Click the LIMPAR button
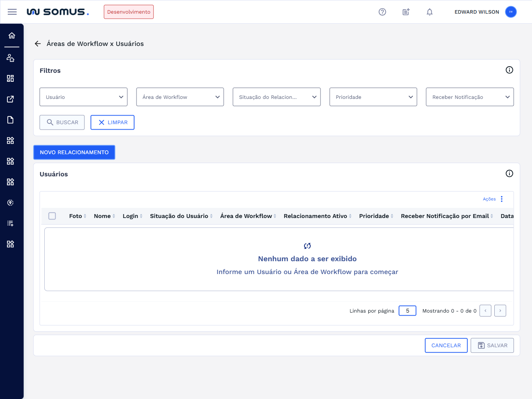 (112, 122)
